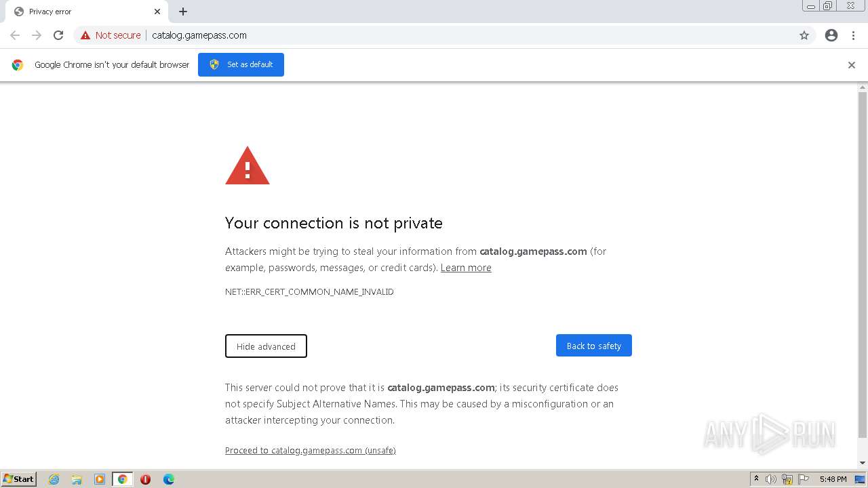Viewport: 868px width, 488px height.
Task: Close the Privacy error tab
Action: click(x=157, y=12)
